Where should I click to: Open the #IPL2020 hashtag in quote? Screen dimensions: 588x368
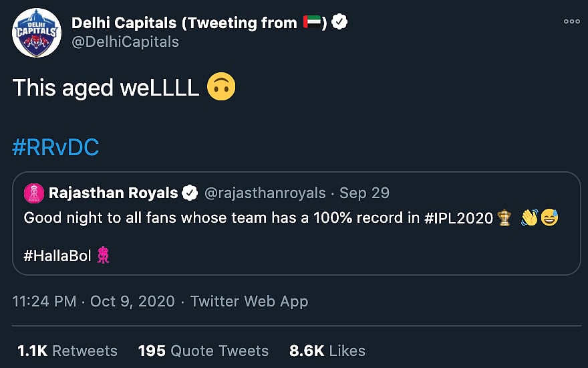(459, 218)
